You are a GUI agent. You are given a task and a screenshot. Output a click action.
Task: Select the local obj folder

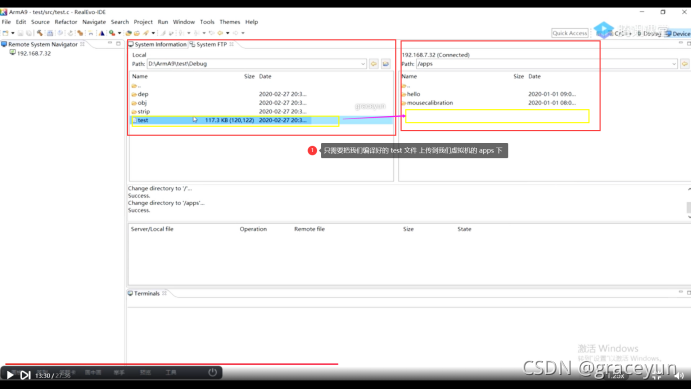(x=261, y=103)
